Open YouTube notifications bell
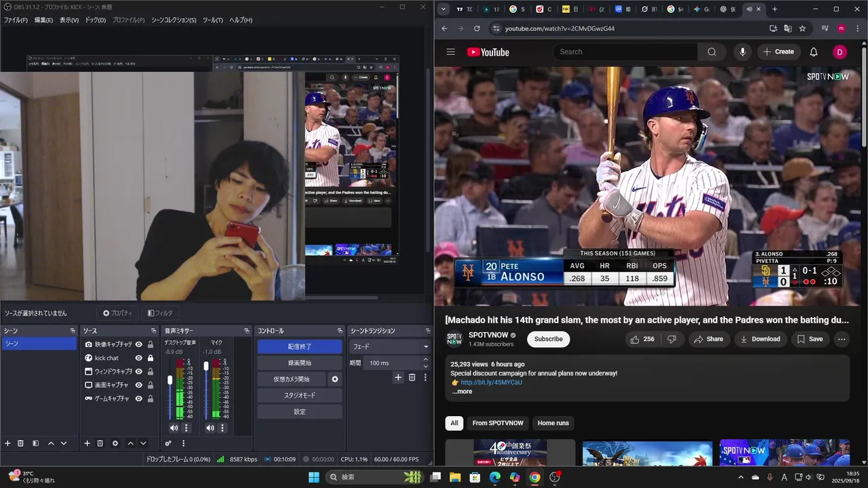 click(x=814, y=52)
